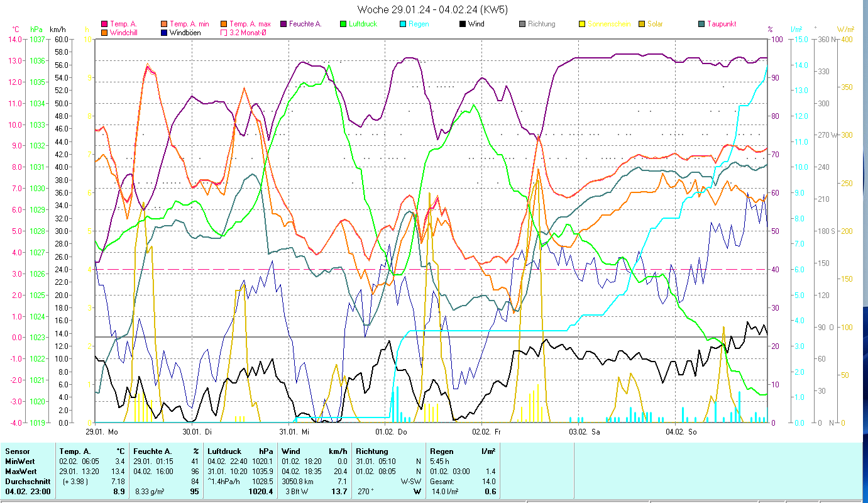The height and width of the screenshot is (503, 868).
Task: Select the '60.0' top wind speed axis label
Action: click(62, 40)
